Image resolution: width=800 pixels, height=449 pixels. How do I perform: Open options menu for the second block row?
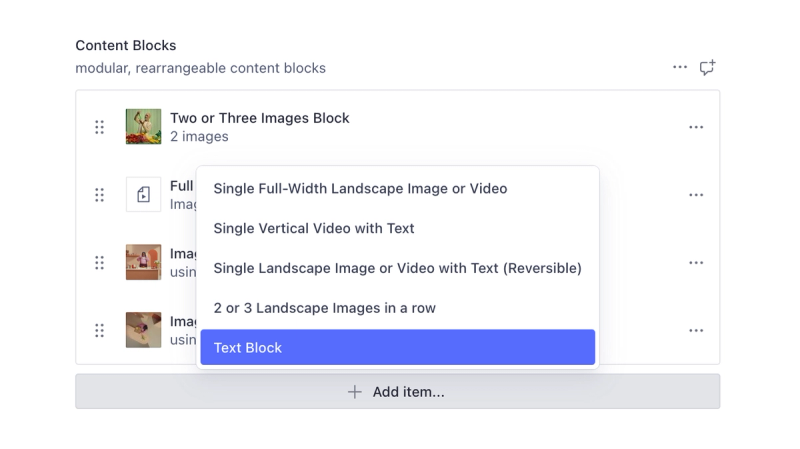click(696, 195)
